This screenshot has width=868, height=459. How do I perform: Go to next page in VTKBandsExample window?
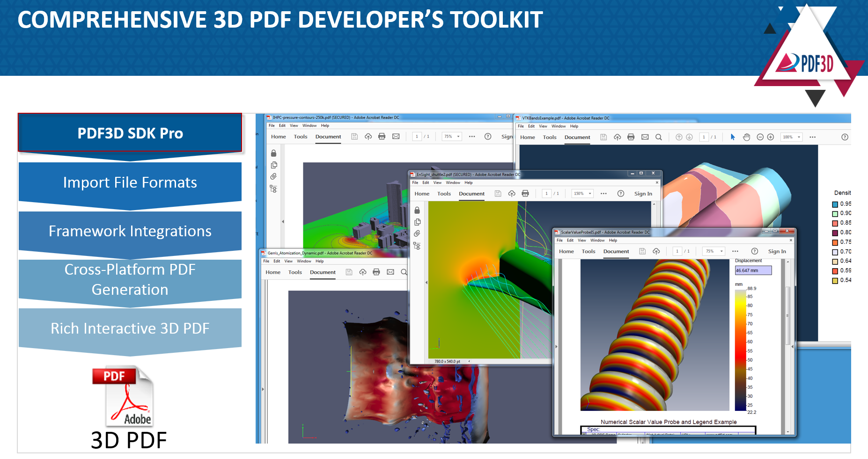(689, 137)
